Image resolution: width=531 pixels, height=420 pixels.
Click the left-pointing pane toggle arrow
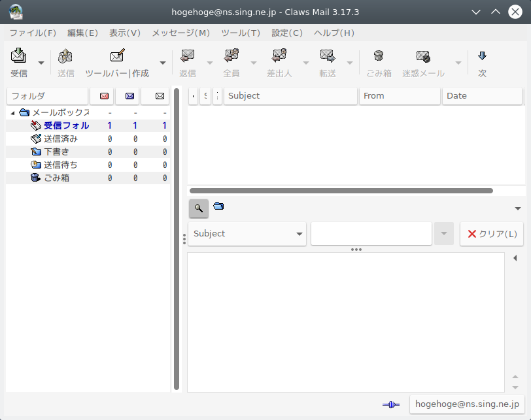coord(515,258)
